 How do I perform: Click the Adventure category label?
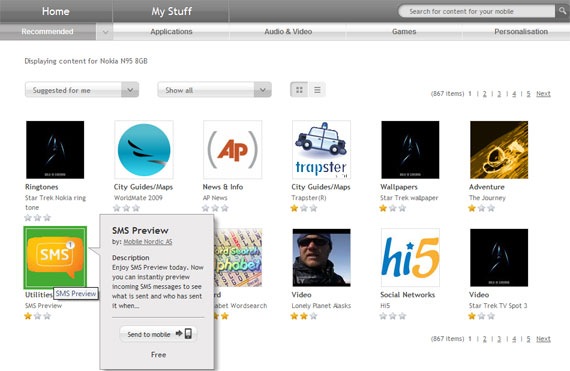point(487,187)
